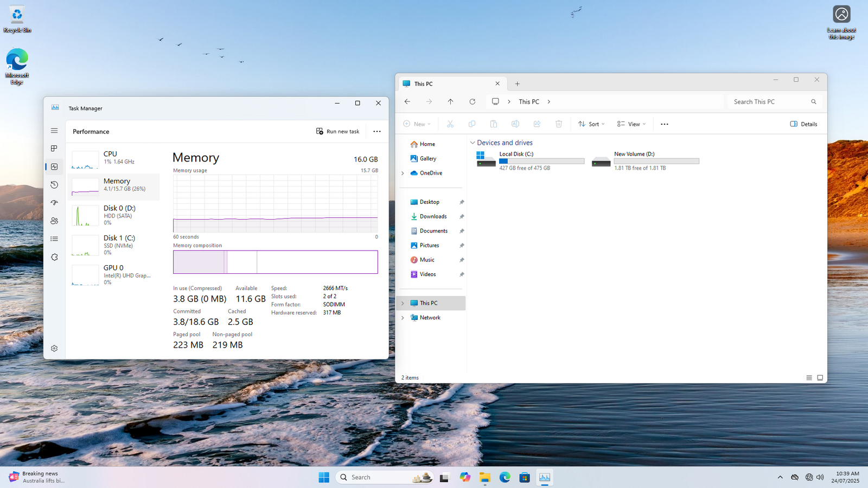
Task: Open Services page in Task Manager sidebar
Action: (54, 257)
